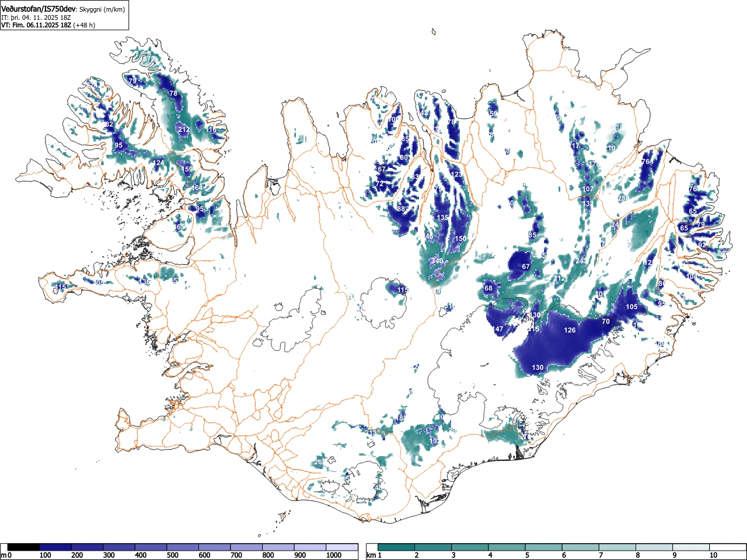Select the 88 value label
The width and height of the screenshot is (747, 560).
401,209
